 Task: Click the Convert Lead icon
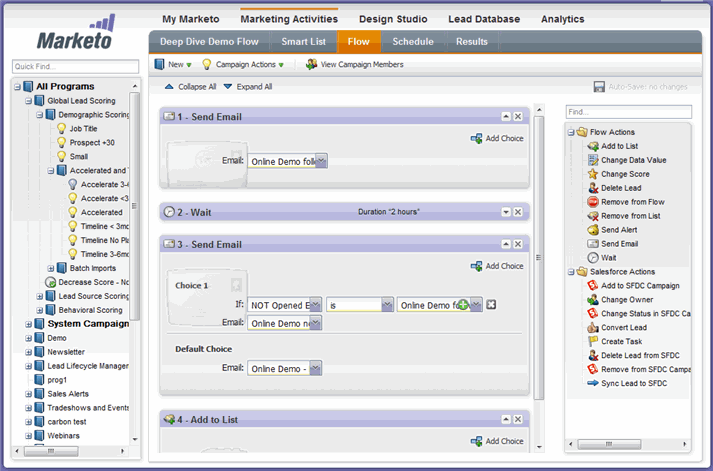click(593, 327)
